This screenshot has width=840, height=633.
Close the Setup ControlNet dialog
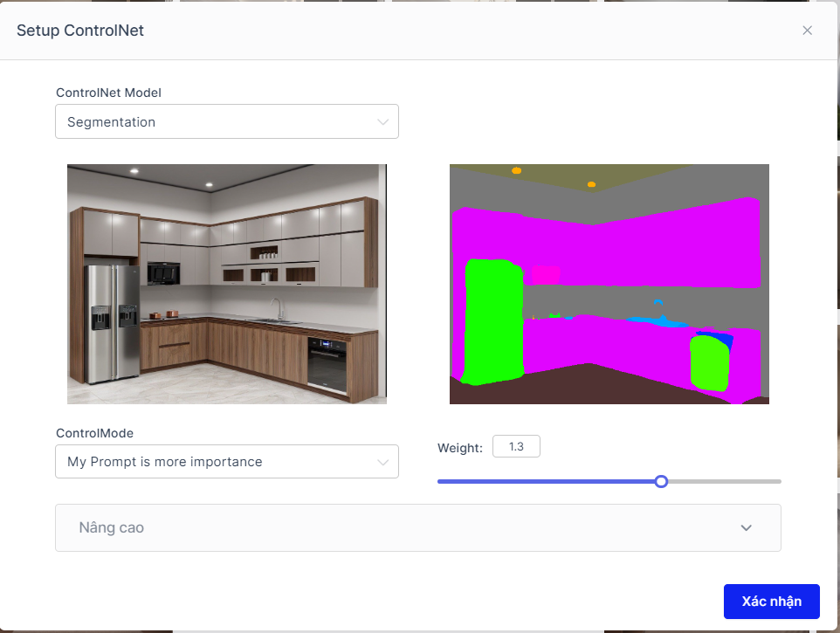pos(807,31)
